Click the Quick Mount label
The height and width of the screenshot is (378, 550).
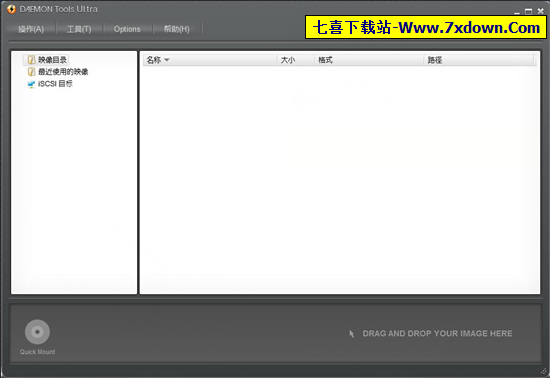[38, 352]
